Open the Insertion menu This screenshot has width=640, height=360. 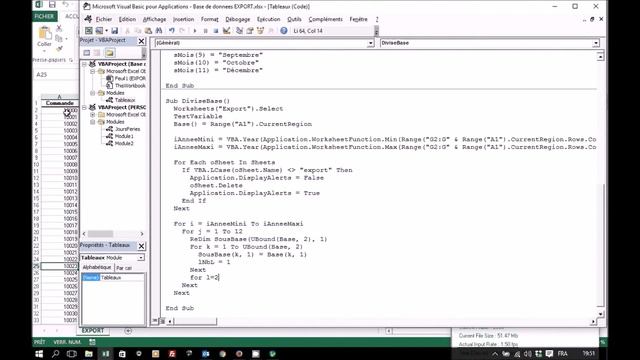tap(183, 19)
